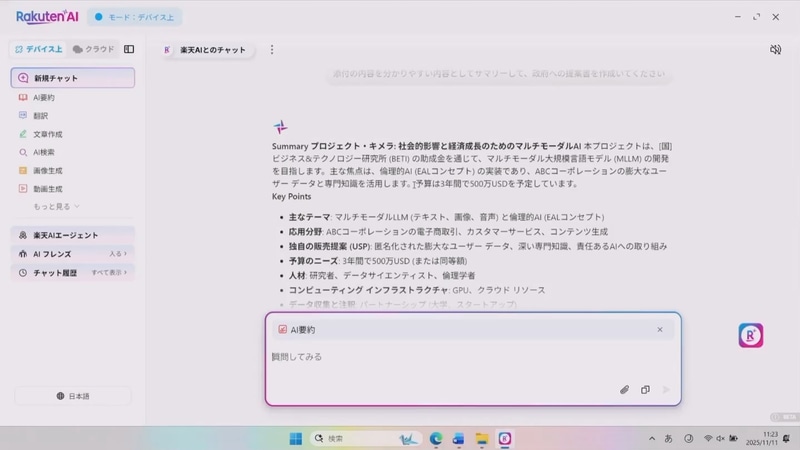Send message with arrow icon
Viewport: 800px width, 450px height.
[666, 390]
